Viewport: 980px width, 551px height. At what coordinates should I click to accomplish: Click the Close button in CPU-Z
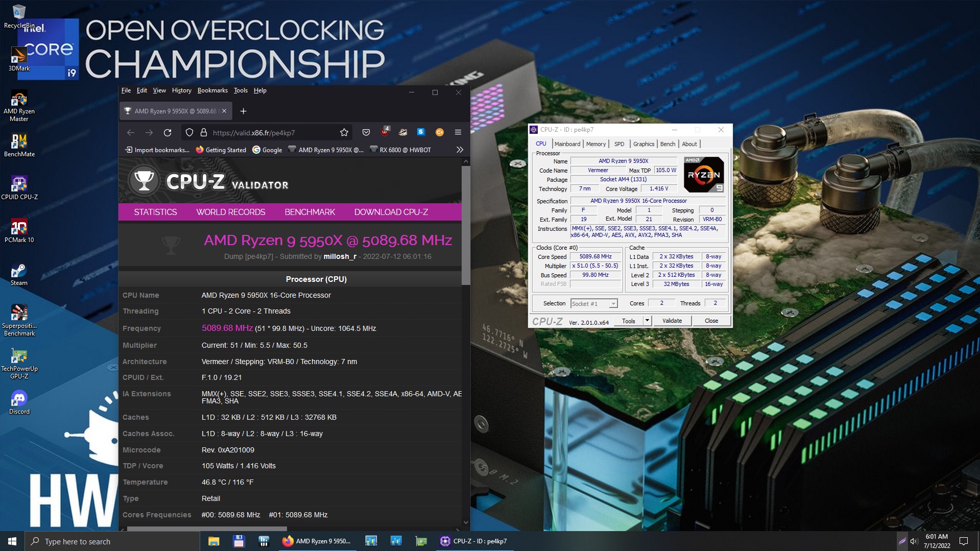point(711,321)
